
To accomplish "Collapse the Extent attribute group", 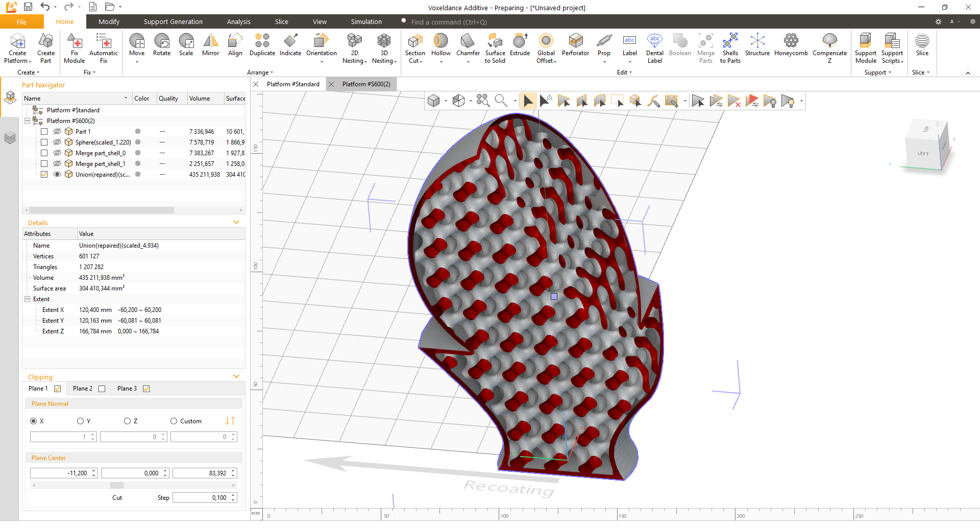I will coord(28,299).
